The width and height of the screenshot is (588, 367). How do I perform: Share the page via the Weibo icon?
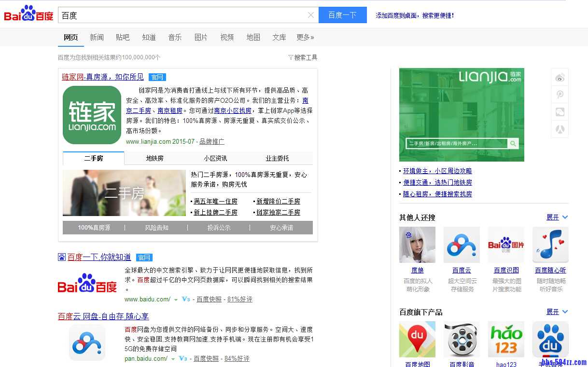tap(560, 77)
